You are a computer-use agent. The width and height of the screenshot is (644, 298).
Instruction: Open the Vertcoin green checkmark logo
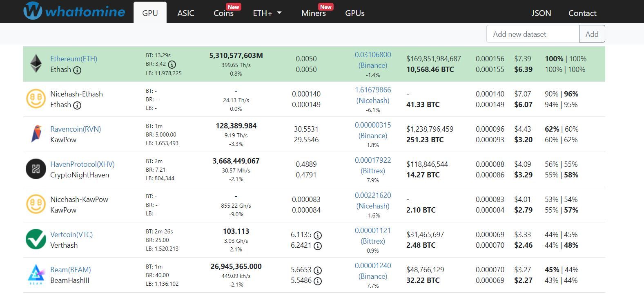(x=36, y=240)
